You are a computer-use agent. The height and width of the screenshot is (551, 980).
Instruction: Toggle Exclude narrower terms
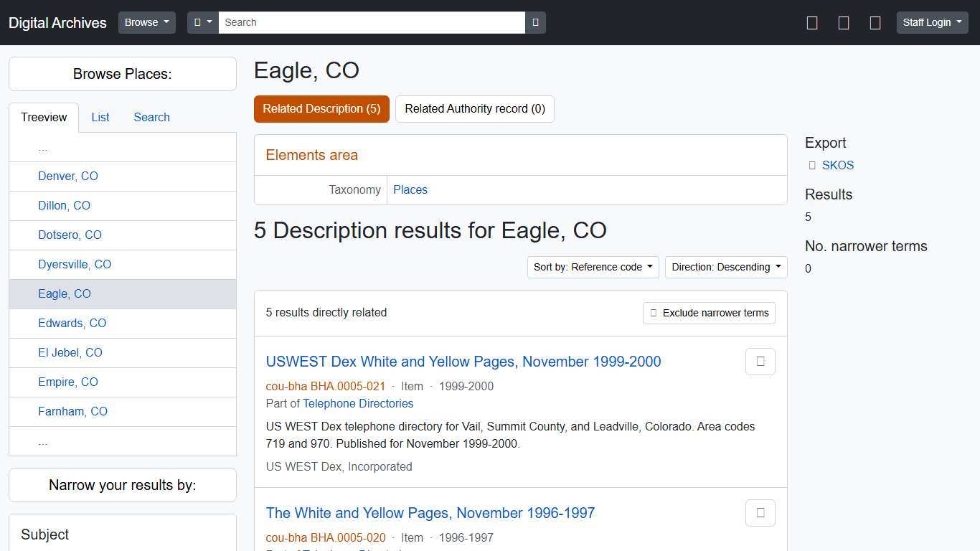point(708,313)
